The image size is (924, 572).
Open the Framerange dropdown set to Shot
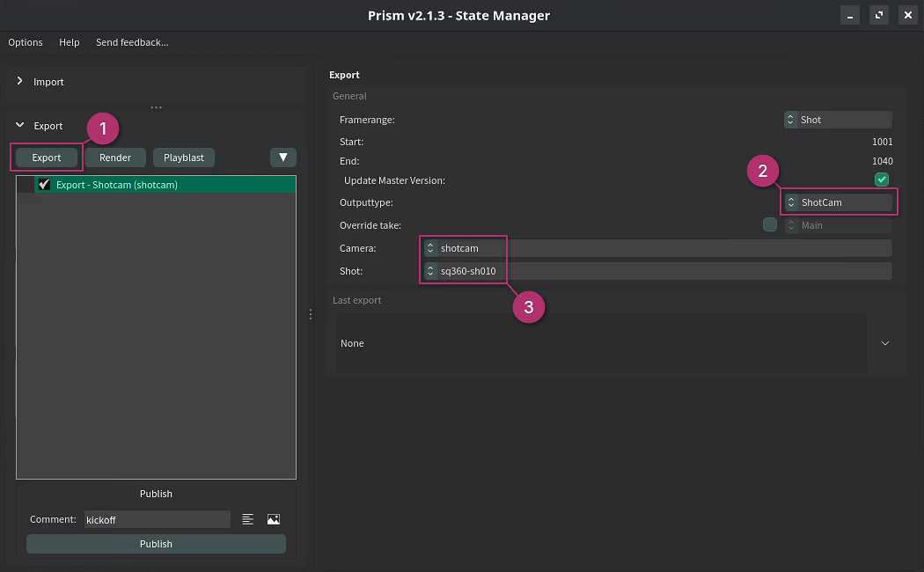pyautogui.click(x=838, y=120)
